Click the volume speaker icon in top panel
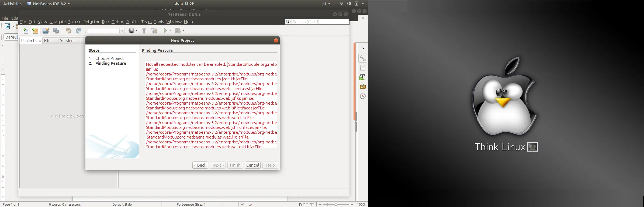 coord(349,4)
